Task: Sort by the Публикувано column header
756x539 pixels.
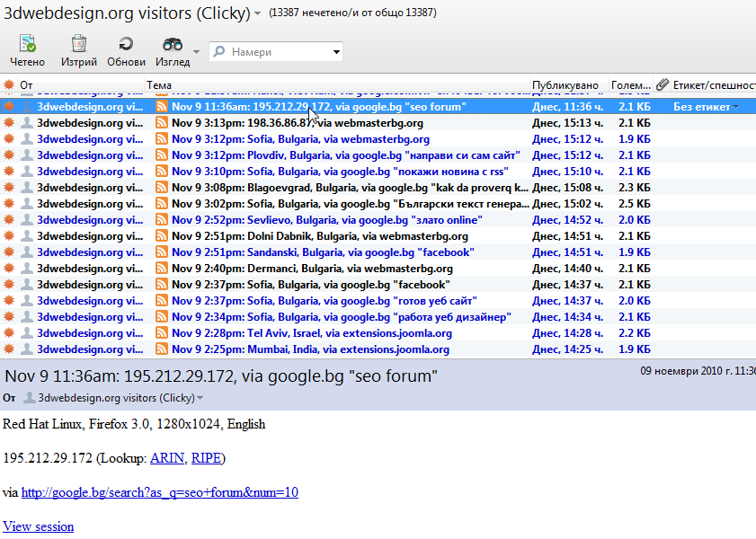Action: click(x=569, y=84)
